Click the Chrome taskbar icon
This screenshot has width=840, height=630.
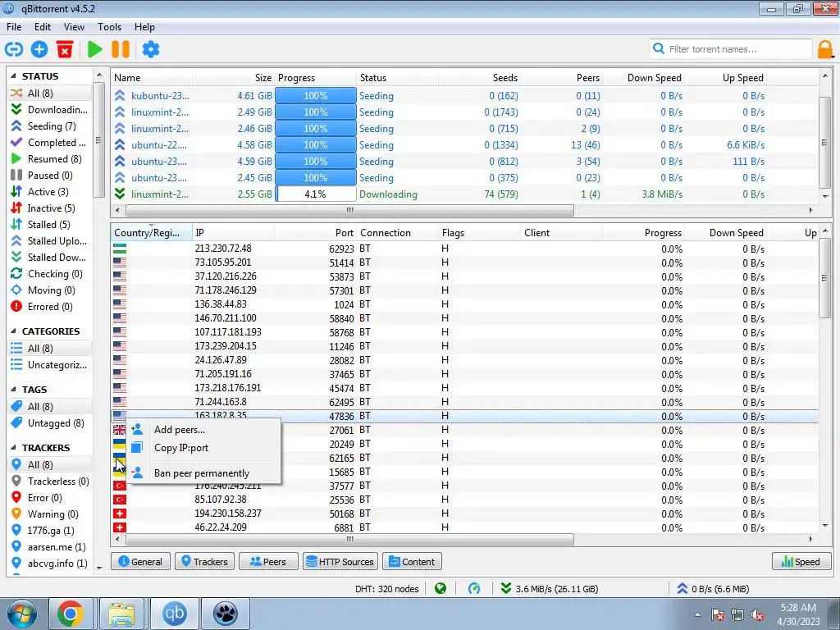tap(71, 614)
